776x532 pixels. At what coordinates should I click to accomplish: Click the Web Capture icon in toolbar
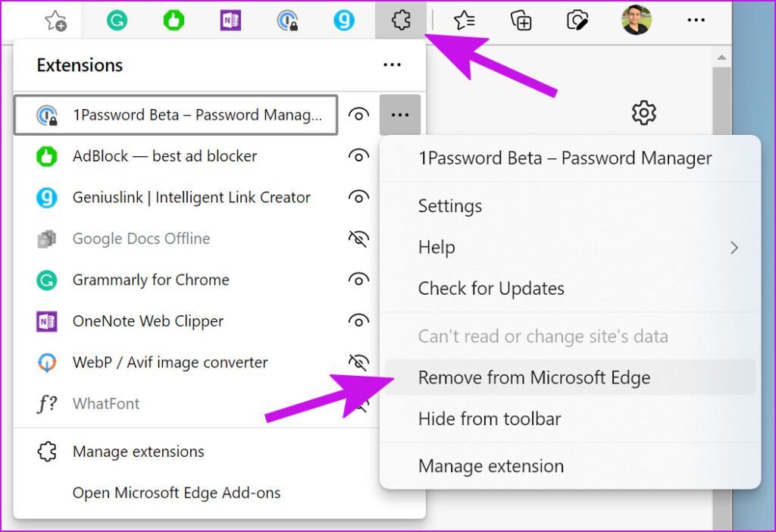577,20
